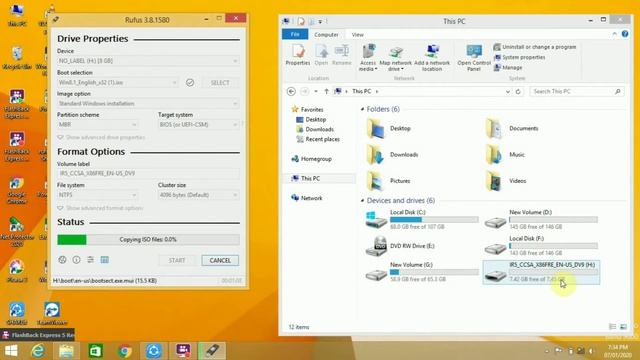Image resolution: width=640 pixels, height=360 pixels.
Task: Switch to the Computer ribbon tab
Action: 326,35
